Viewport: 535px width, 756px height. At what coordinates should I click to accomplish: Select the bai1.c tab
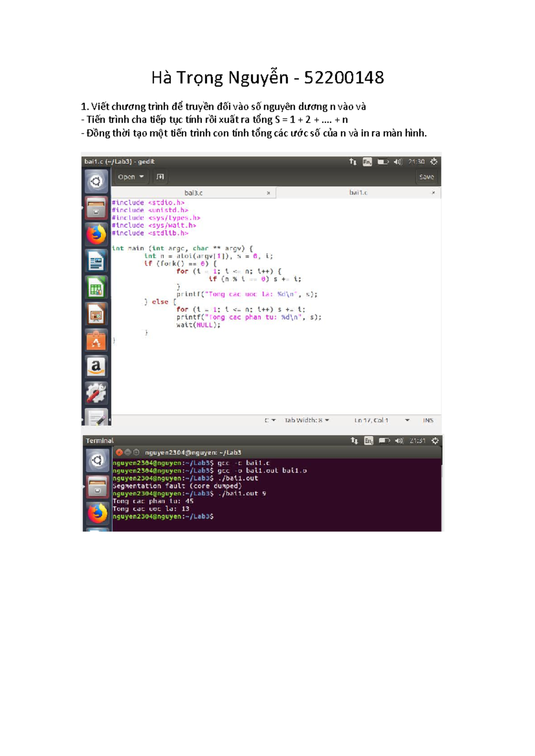358,193
